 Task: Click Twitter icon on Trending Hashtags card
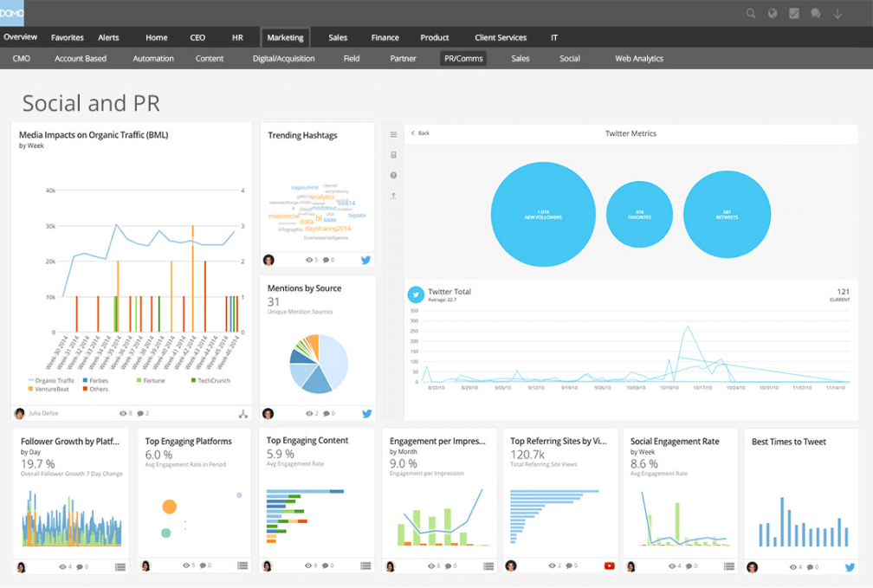click(x=365, y=260)
